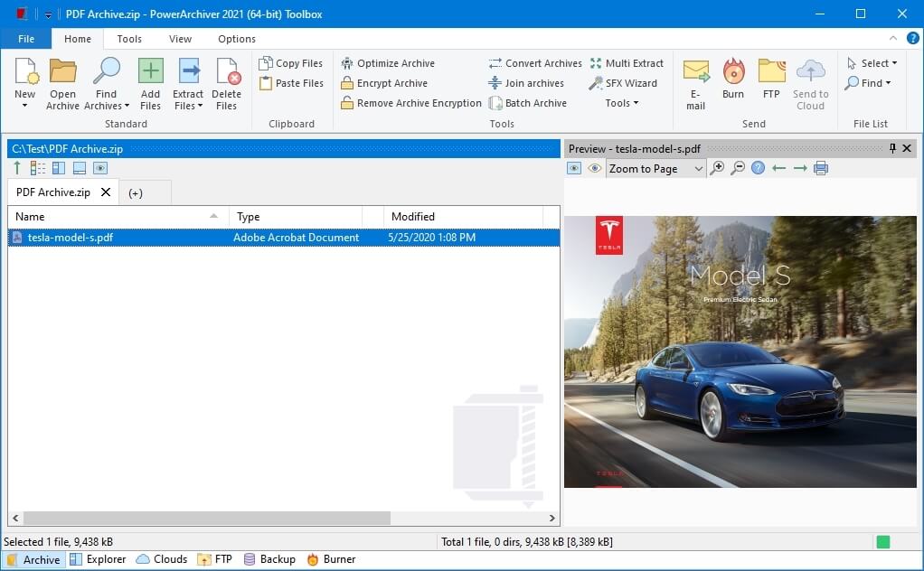The image size is (924, 571).
Task: Click the Find Archives magnifier icon
Action: 106,71
